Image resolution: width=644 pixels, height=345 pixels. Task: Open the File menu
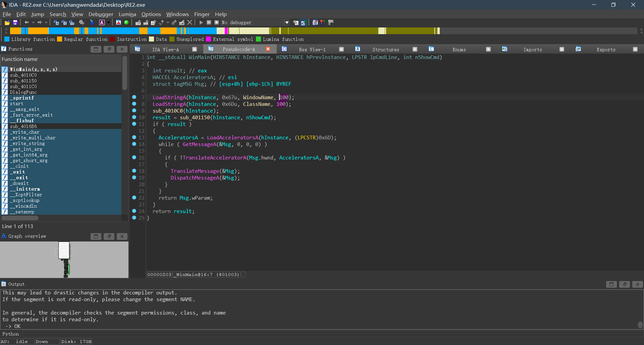pyautogui.click(x=7, y=14)
